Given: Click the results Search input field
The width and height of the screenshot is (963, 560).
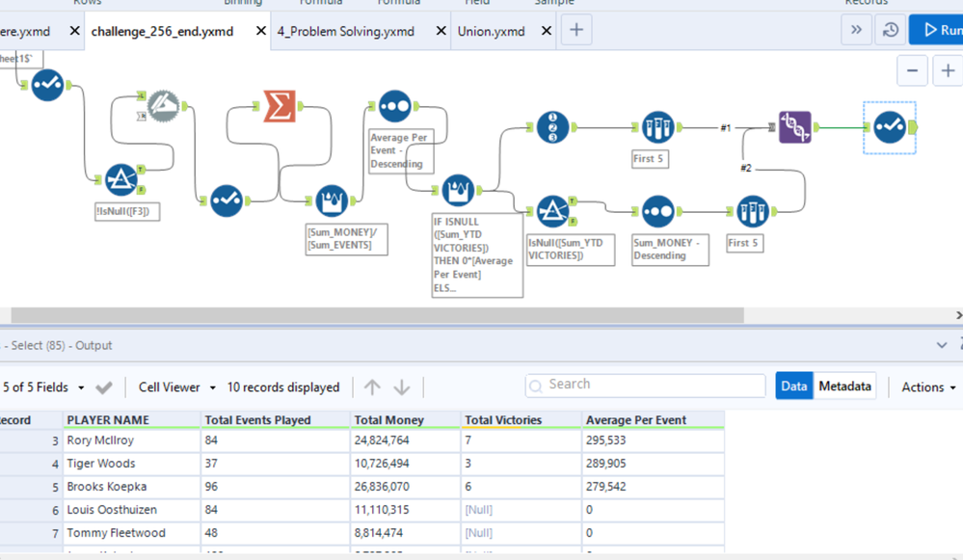Looking at the screenshot, I should tap(646, 385).
